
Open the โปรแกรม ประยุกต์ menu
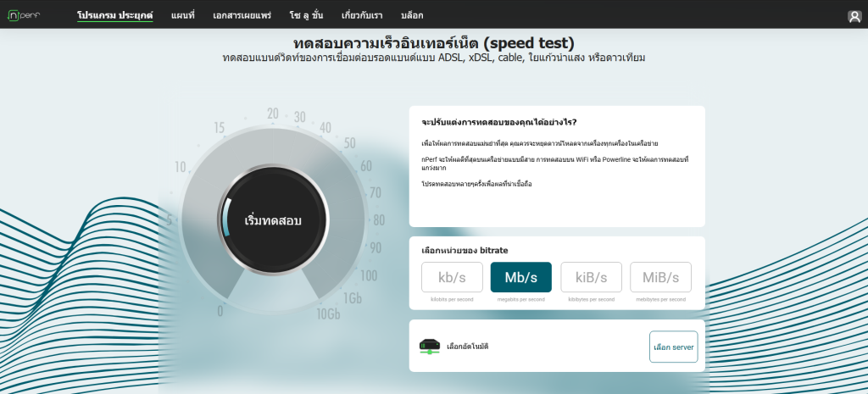tap(114, 15)
